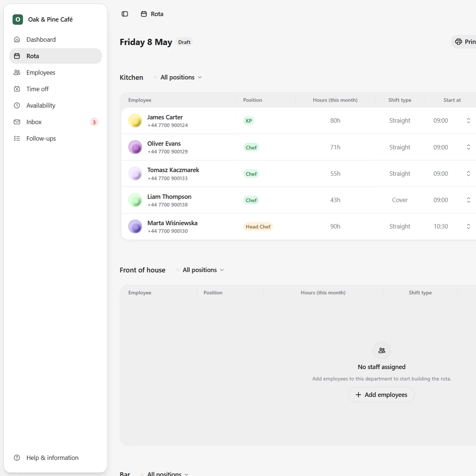Open the Dashboard page
Image resolution: width=476 pixels, height=476 pixels.
point(55,40)
